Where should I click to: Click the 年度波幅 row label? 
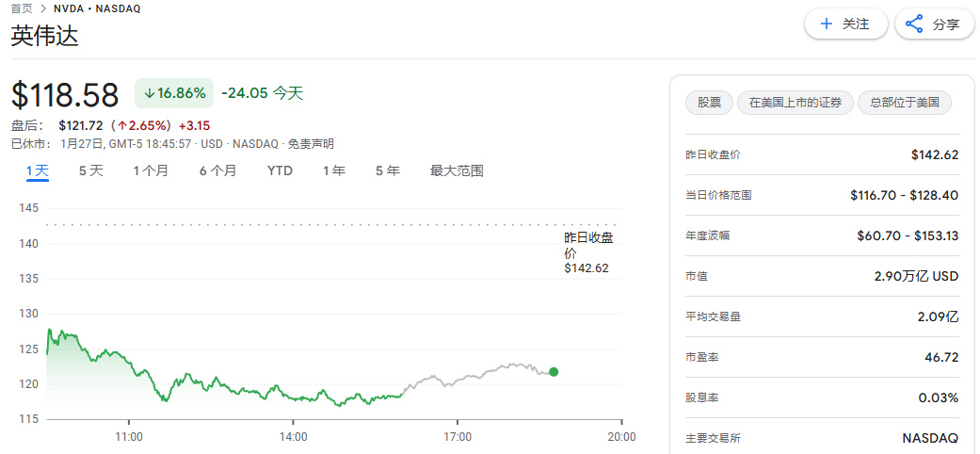(x=708, y=235)
